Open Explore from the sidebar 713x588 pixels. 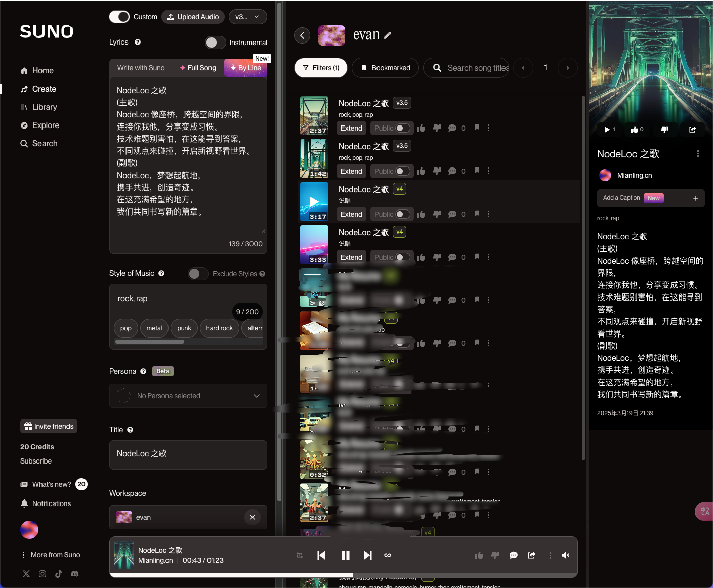40,125
